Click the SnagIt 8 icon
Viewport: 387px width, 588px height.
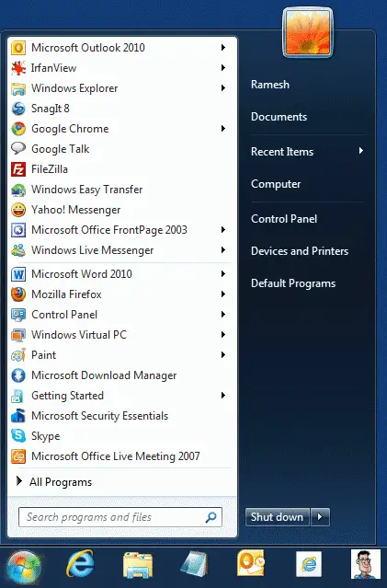click(18, 109)
